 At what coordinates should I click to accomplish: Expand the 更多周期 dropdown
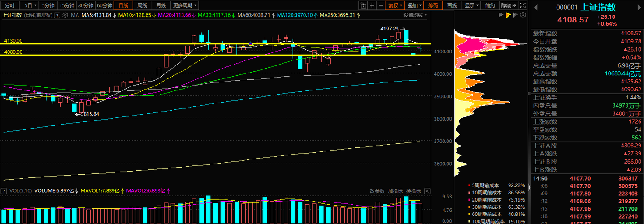click(185, 5)
